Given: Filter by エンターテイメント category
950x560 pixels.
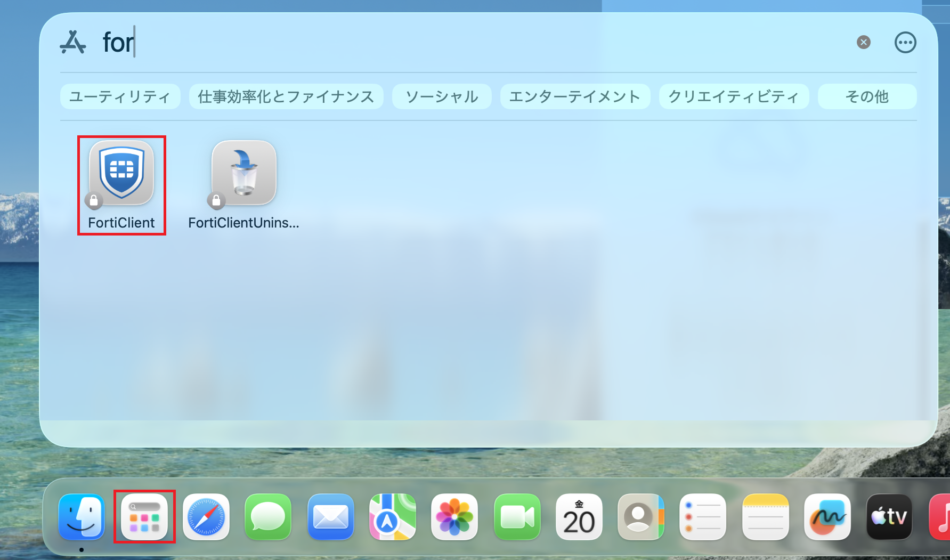Looking at the screenshot, I should pos(575,96).
